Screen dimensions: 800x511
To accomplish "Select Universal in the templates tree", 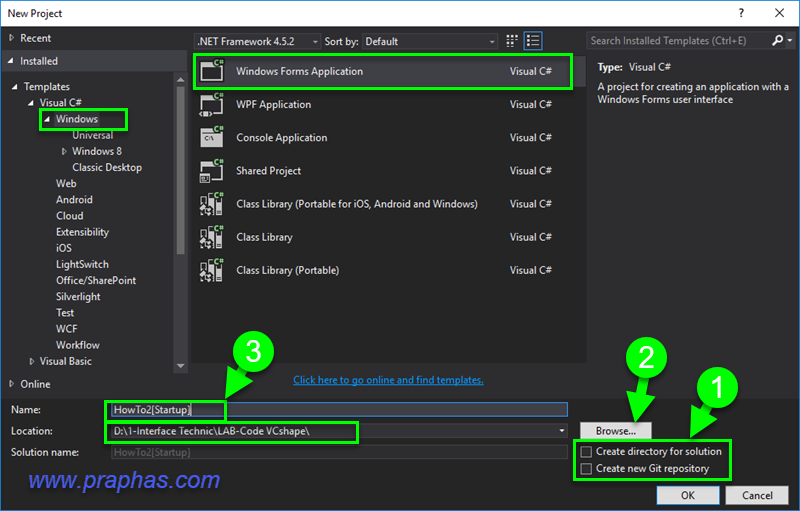I will tap(93, 135).
